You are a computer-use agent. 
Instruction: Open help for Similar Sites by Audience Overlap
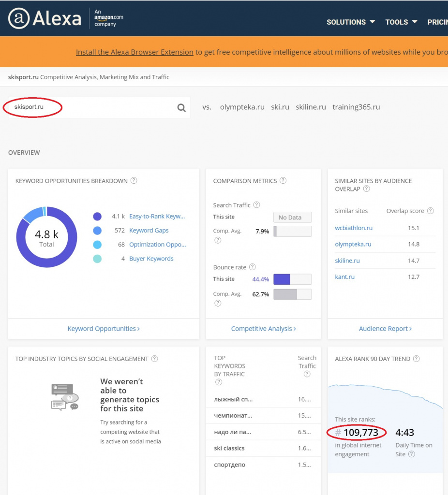pyautogui.click(x=367, y=189)
